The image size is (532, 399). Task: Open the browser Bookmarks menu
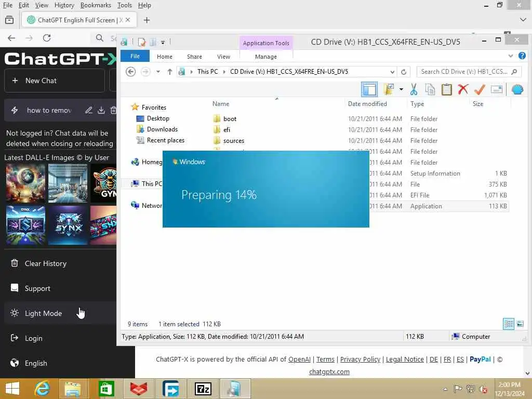click(96, 5)
